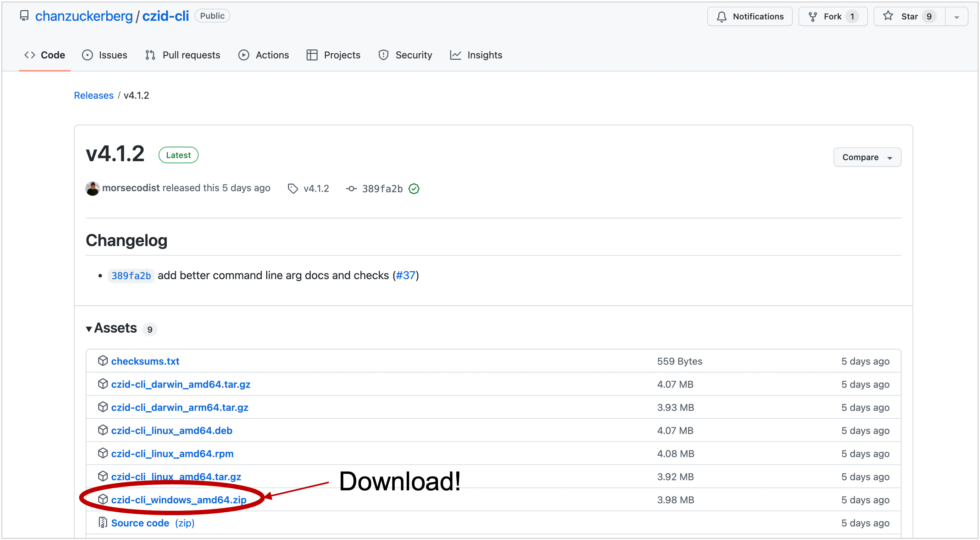Download czid-cli_darwin_amd64.tar.gz

[181, 384]
